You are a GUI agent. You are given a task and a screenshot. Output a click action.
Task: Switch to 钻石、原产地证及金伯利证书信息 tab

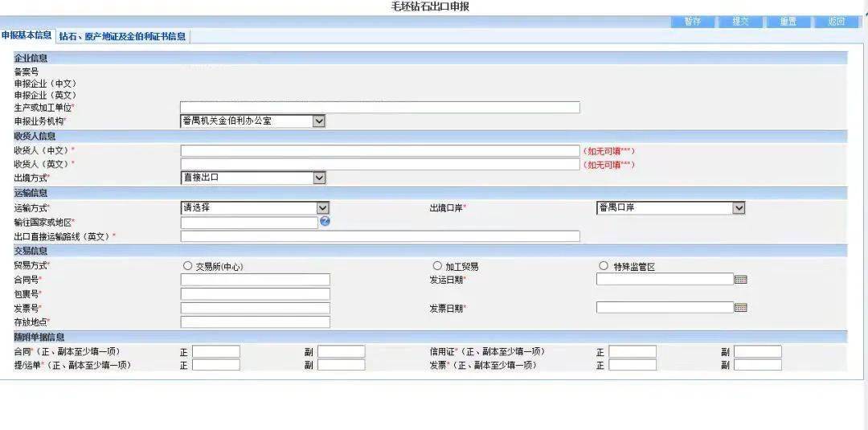(123, 36)
